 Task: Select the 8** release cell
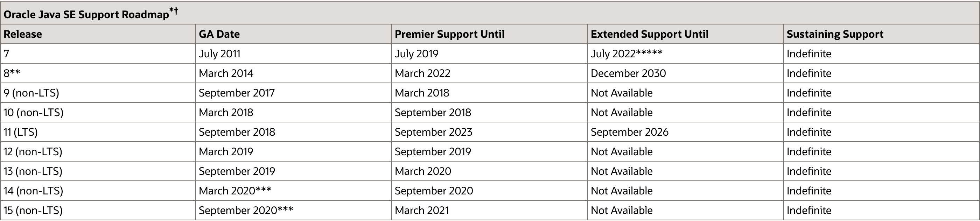coord(12,73)
